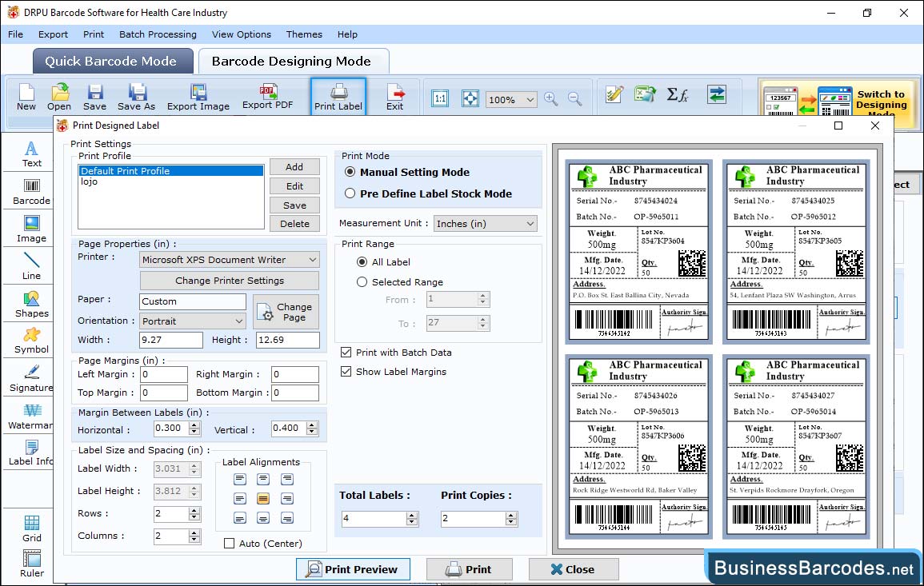Select the Line tool in sidebar
The width and height of the screenshot is (924, 586).
click(x=31, y=266)
